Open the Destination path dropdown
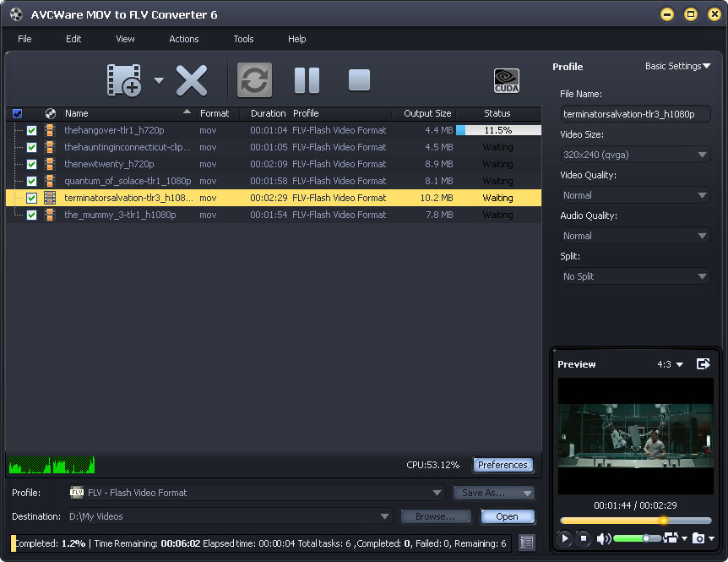The height and width of the screenshot is (562, 728). click(x=230, y=516)
